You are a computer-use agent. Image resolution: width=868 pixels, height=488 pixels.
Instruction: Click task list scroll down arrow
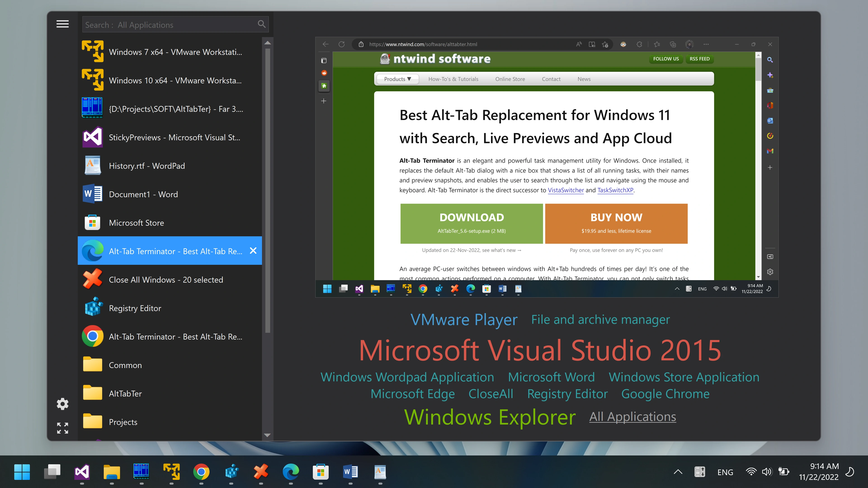(268, 435)
